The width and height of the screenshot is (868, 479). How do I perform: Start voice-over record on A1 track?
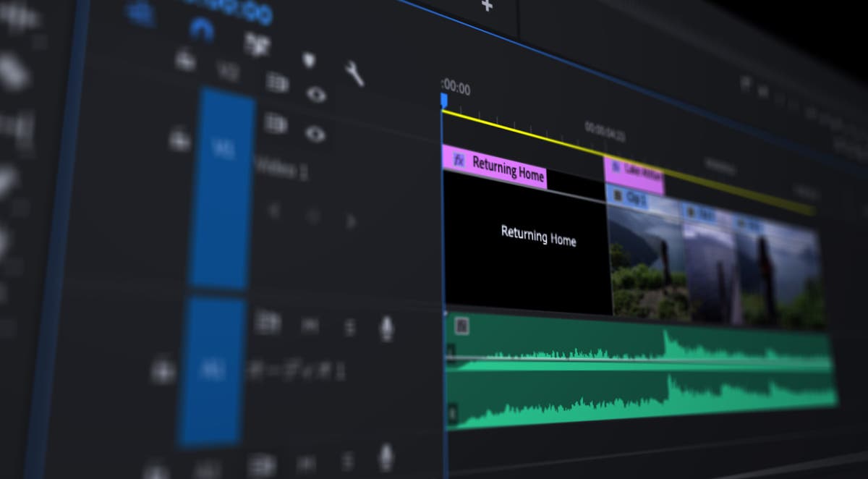(x=387, y=328)
